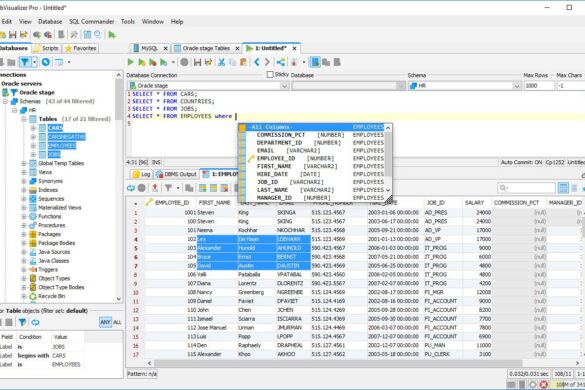Screen dimensions: 585x390
Task: Select the CARS table in tree
Action: pos(55,128)
